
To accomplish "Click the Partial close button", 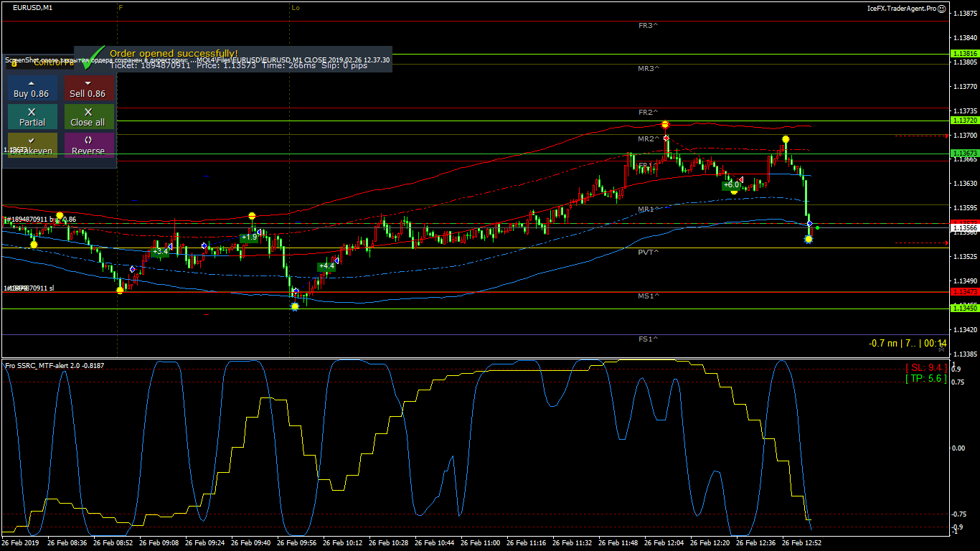I will pyautogui.click(x=32, y=117).
